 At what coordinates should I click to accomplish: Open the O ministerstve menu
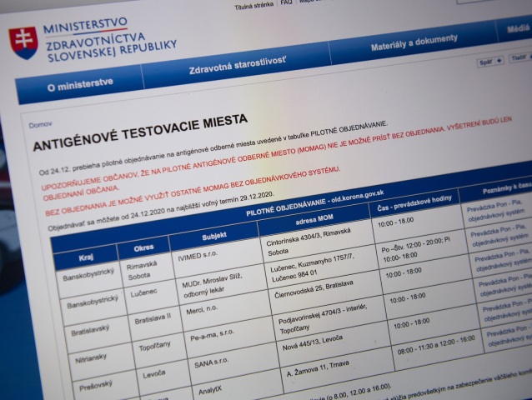[x=80, y=84]
